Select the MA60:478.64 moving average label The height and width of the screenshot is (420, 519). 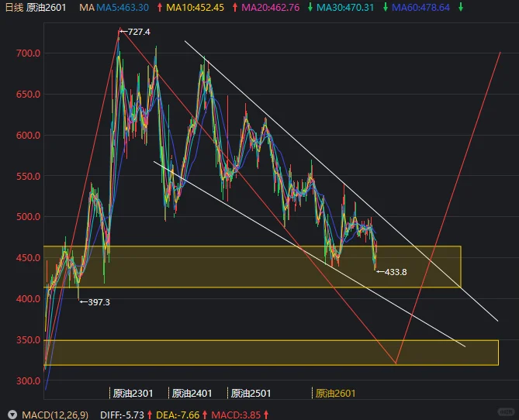tap(420, 7)
